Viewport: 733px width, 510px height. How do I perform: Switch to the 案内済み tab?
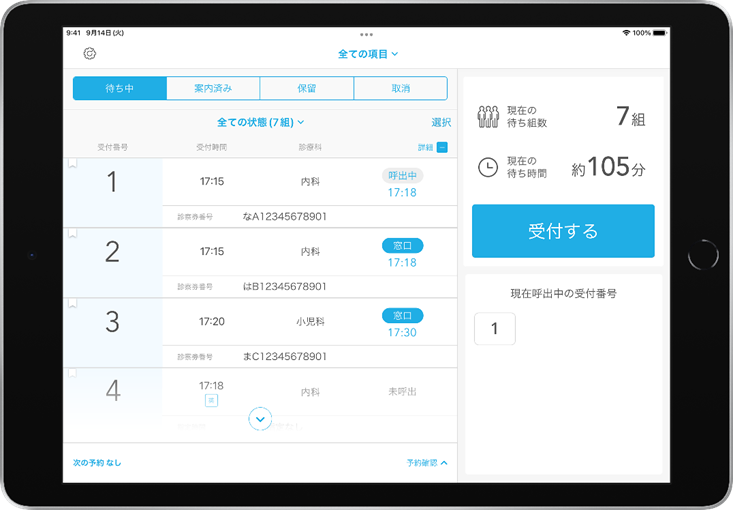[x=213, y=89]
